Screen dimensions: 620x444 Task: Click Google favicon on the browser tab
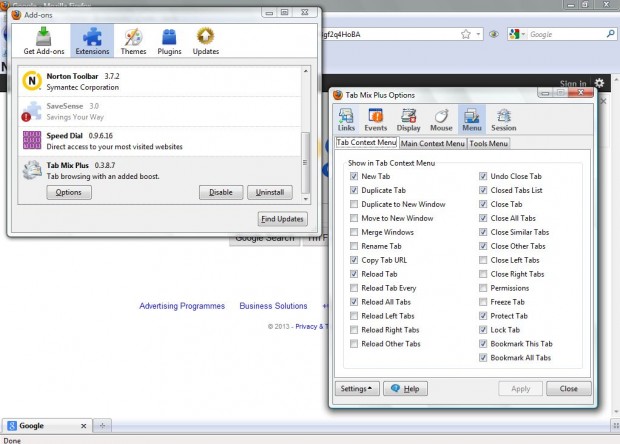click(x=12, y=425)
